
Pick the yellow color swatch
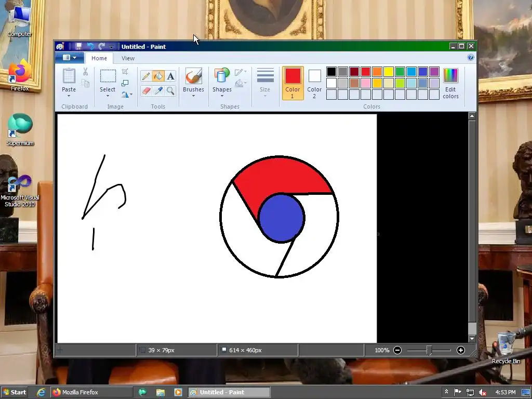pos(389,72)
